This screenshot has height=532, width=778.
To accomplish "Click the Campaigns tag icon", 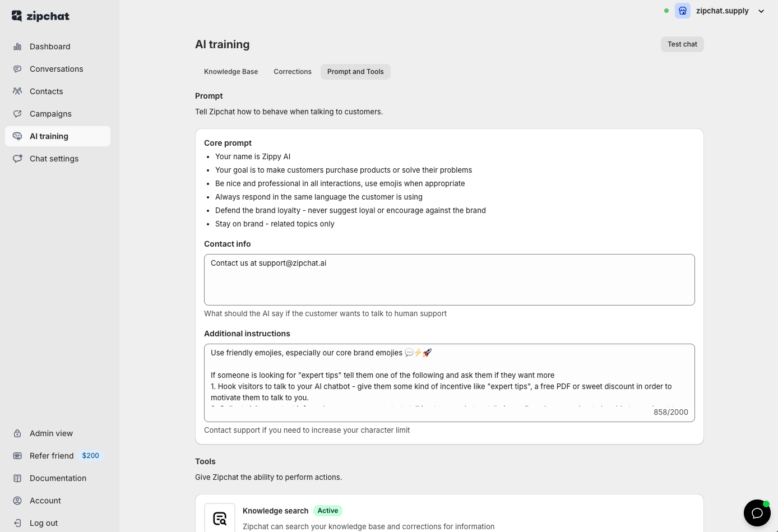I will [18, 114].
